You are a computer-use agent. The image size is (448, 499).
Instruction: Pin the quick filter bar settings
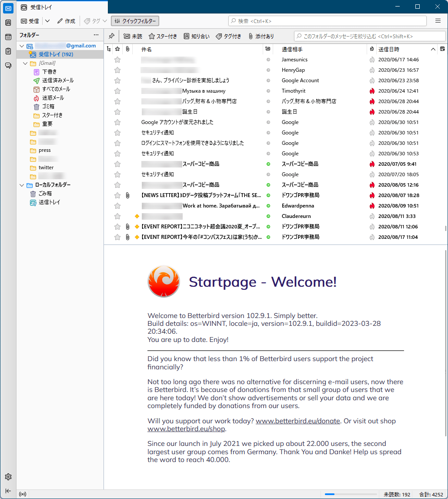pyautogui.click(x=111, y=36)
